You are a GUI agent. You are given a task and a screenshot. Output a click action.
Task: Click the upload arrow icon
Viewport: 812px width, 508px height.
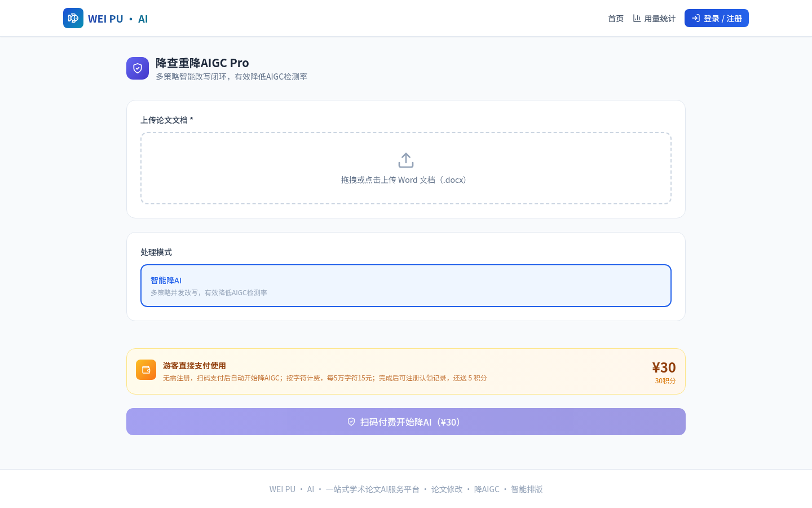pos(406,160)
